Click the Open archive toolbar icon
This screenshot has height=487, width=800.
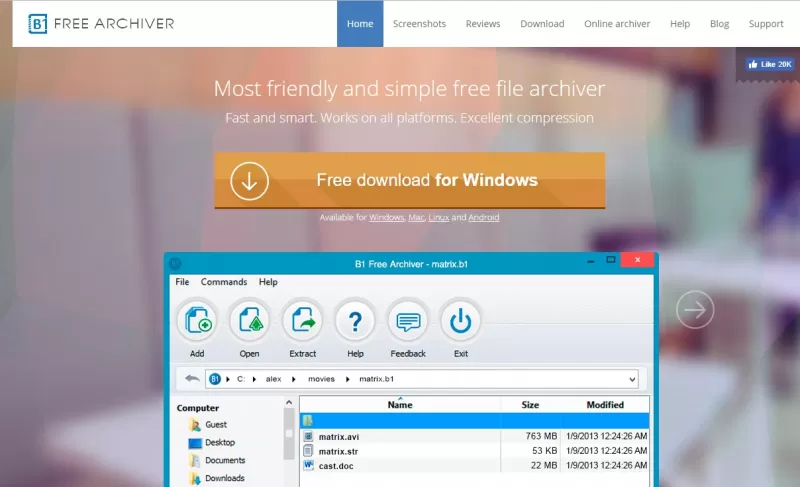pos(249,321)
